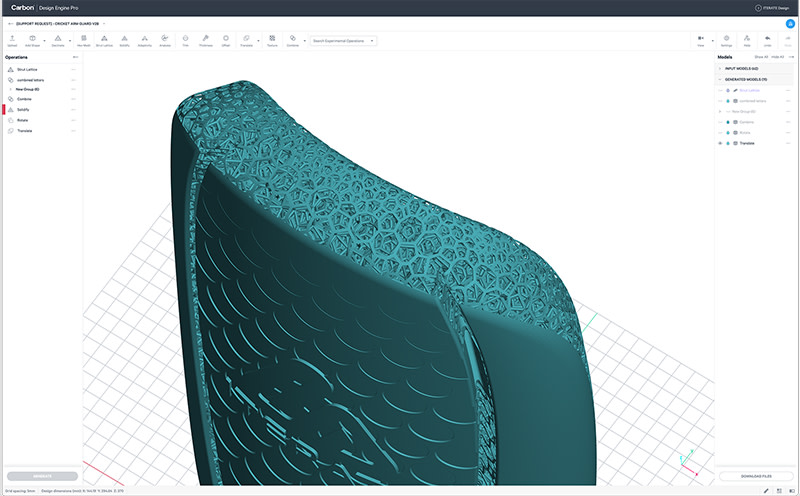Select the Analysis tool
The image size is (800, 496).
tap(165, 41)
